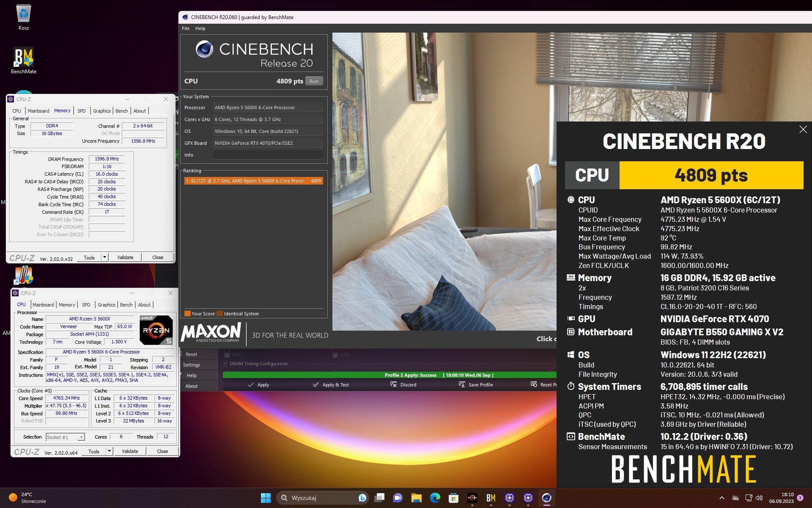This screenshot has height=508, width=812.
Task: Open File Explorer from the taskbar
Action: [x=417, y=498]
